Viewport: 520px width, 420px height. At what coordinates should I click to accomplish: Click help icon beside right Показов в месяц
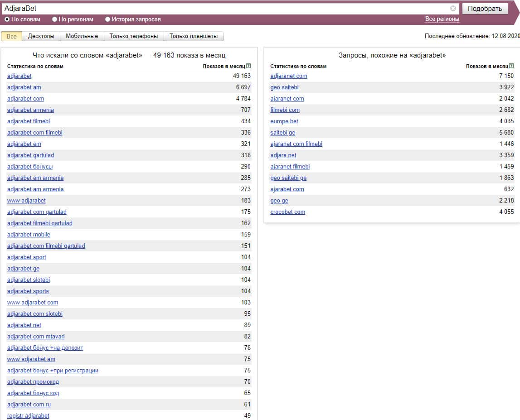tap(512, 66)
